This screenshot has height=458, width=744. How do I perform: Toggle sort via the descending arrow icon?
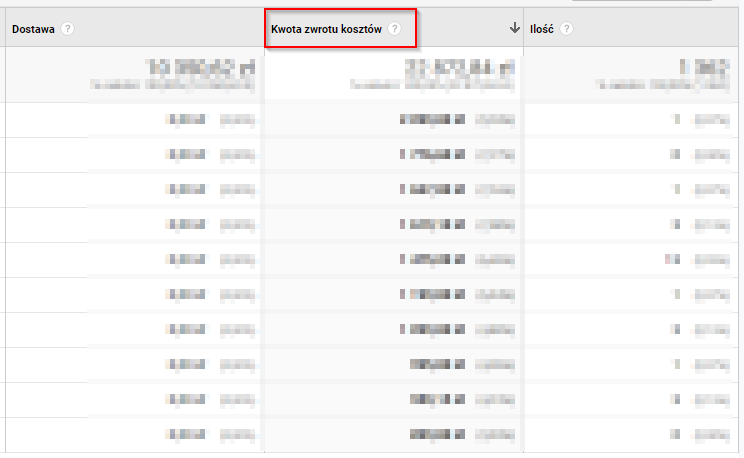click(x=515, y=28)
